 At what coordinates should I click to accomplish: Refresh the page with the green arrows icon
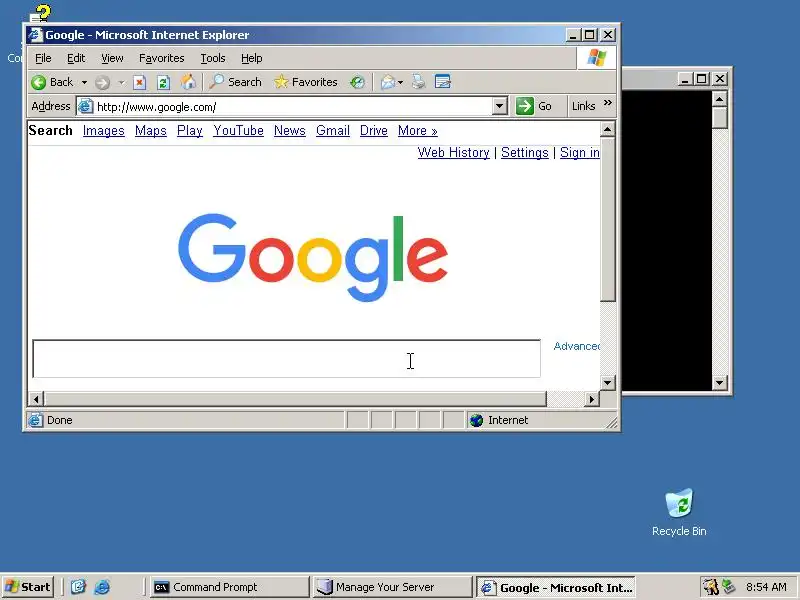tap(163, 82)
